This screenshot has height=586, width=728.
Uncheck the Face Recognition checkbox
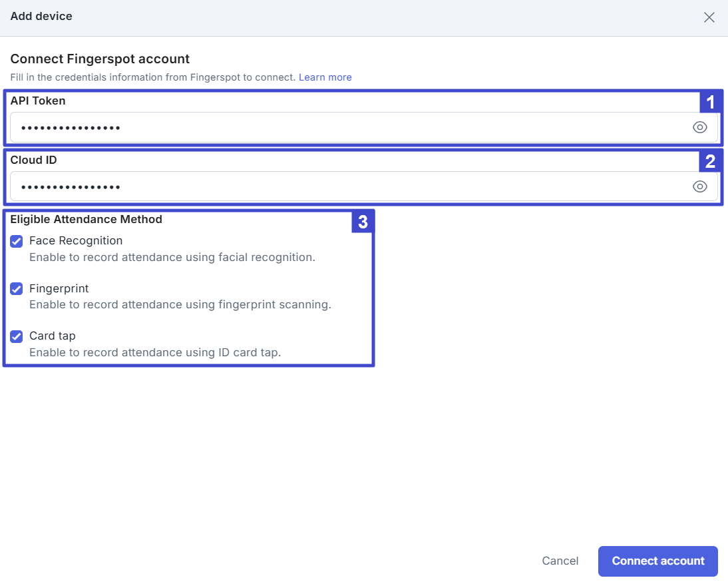(x=17, y=241)
